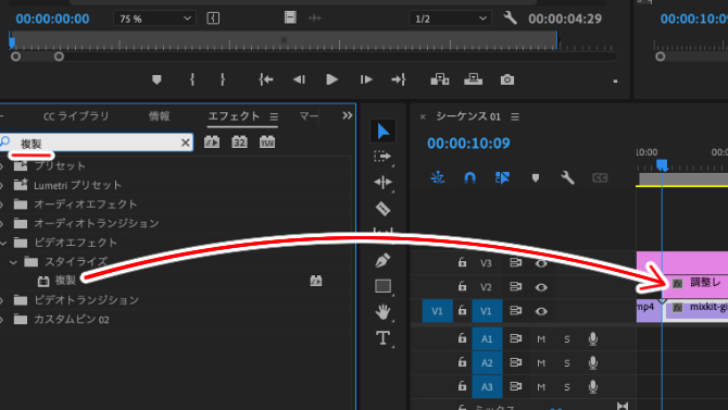Select the Hand tool
Image resolution: width=728 pixels, height=410 pixels.
point(383,312)
